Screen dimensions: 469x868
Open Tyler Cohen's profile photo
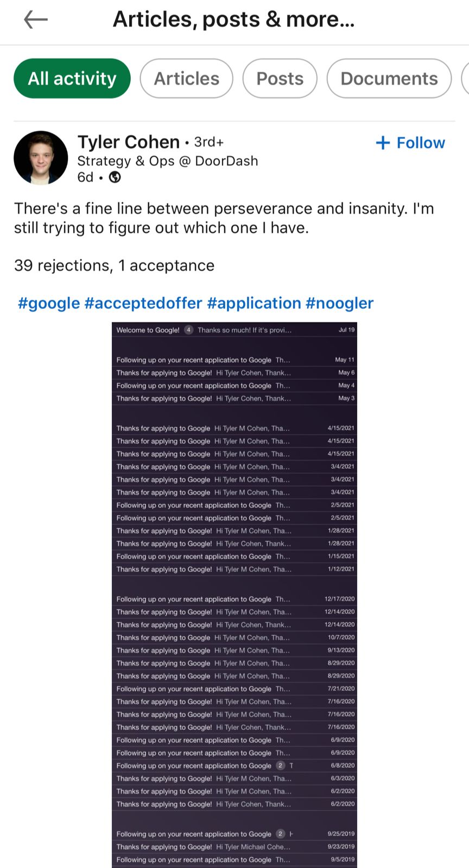[x=41, y=158]
